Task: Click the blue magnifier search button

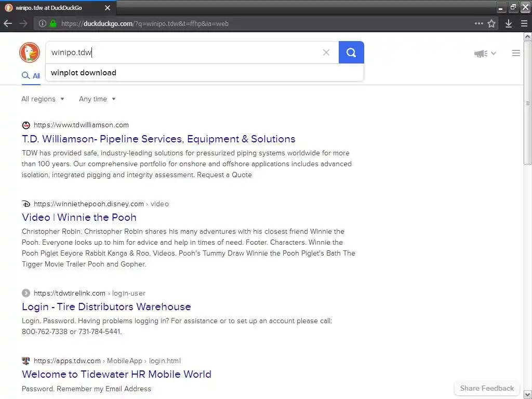Action: 351,52
